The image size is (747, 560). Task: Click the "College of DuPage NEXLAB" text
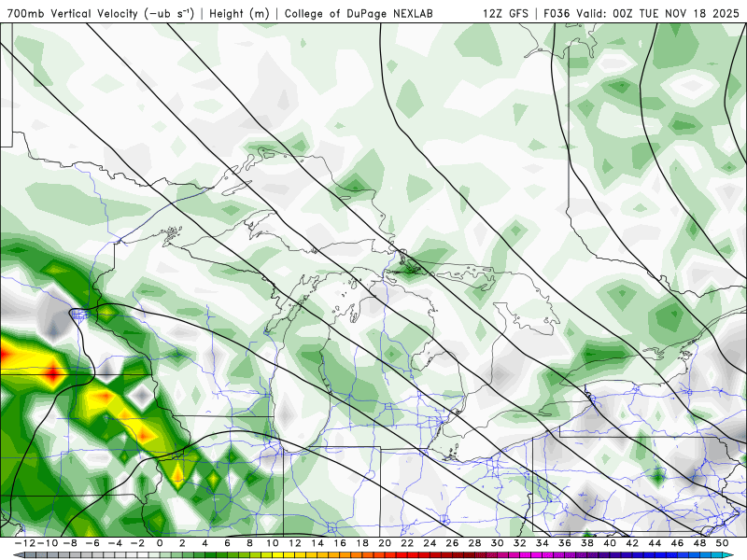(359, 13)
